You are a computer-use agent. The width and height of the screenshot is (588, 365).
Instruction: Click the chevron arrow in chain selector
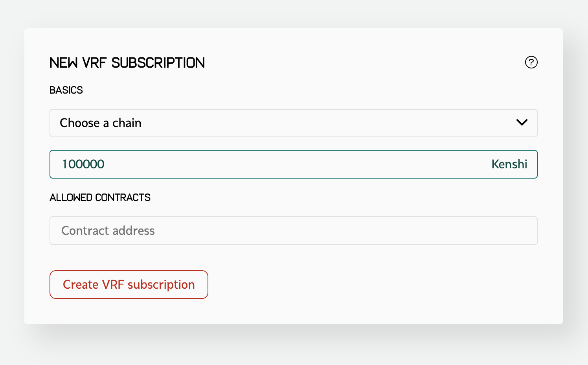point(522,123)
